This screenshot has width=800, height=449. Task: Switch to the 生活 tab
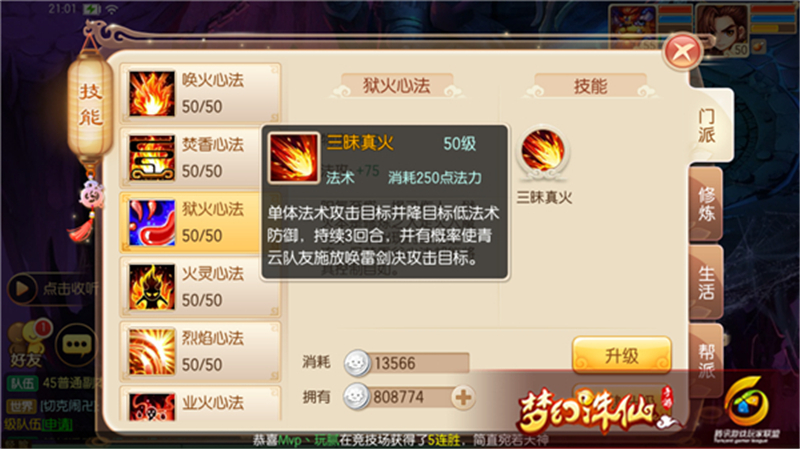point(706,282)
